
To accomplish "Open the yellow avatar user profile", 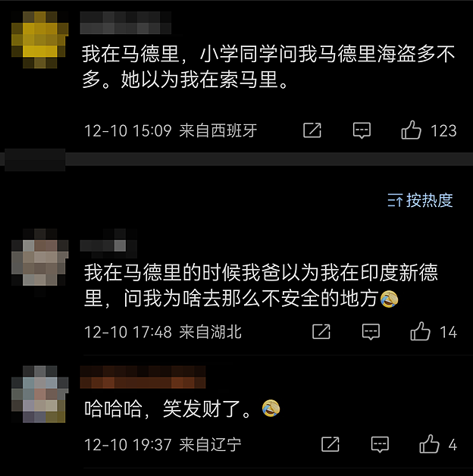I will pyautogui.click(x=39, y=39).
